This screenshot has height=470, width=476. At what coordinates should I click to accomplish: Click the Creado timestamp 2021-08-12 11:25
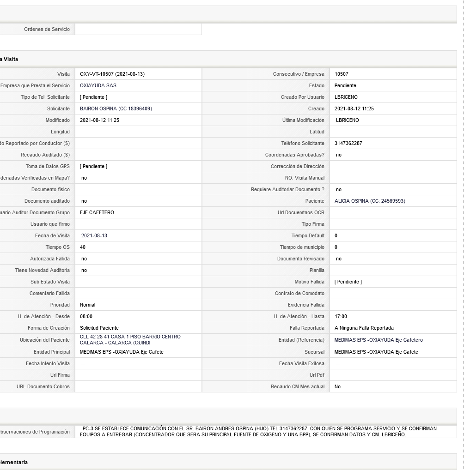(x=354, y=108)
